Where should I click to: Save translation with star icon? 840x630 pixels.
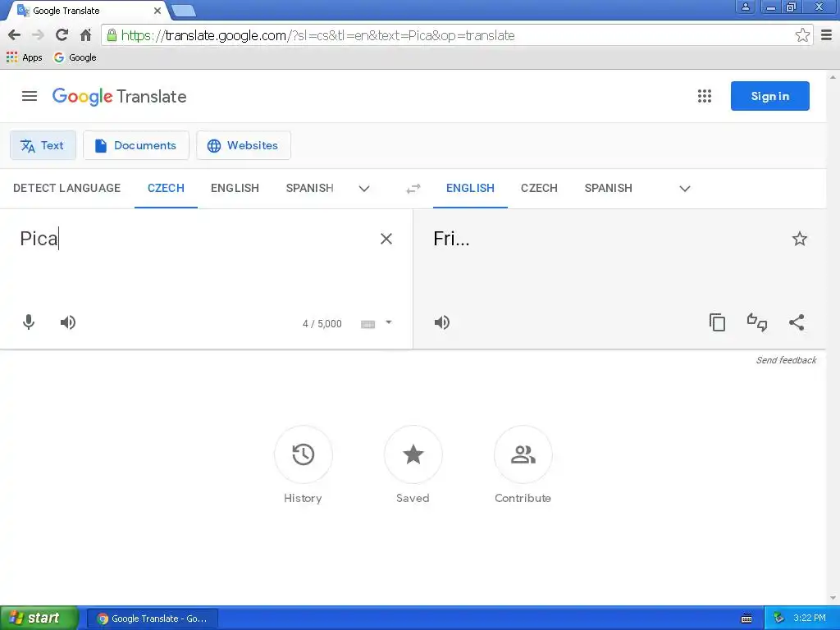[x=799, y=239]
